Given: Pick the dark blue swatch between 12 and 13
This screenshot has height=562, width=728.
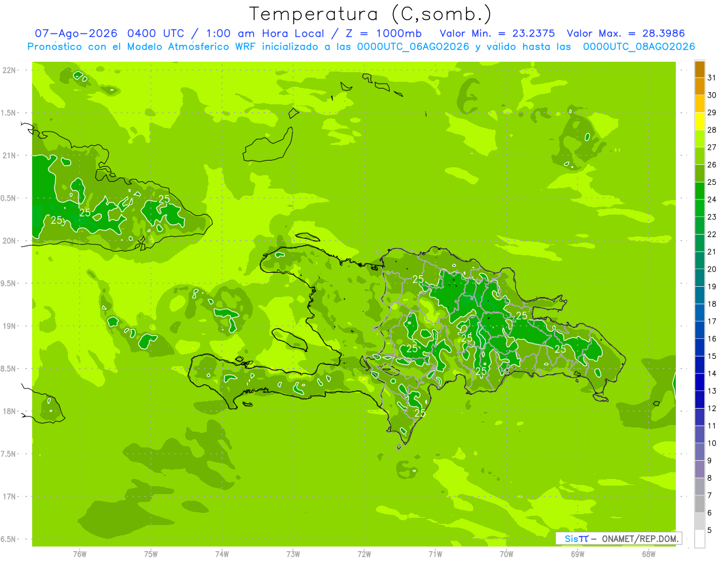Looking at the screenshot, I should pyautogui.click(x=699, y=400).
